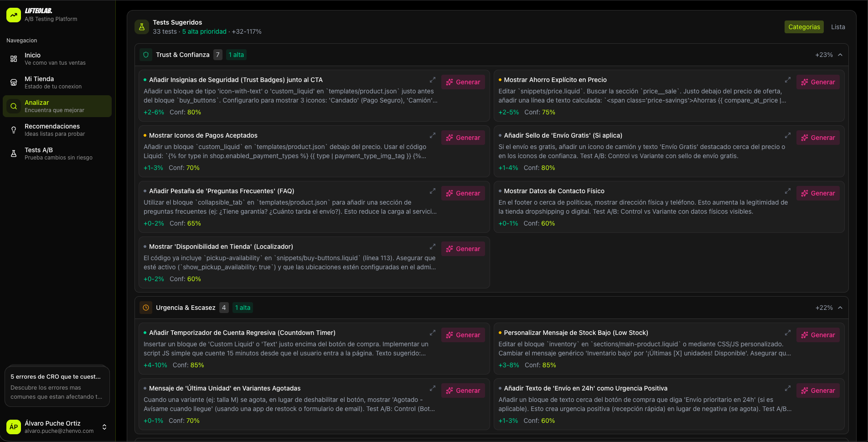Click the flask icon beside Tests Sugeridos header

[141, 26]
